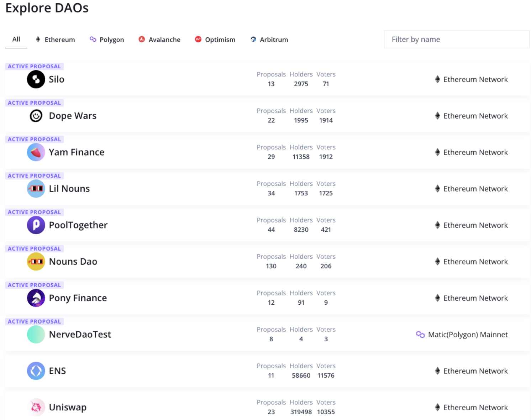
Task: Select the Polygon network tab
Action: pyautogui.click(x=107, y=40)
